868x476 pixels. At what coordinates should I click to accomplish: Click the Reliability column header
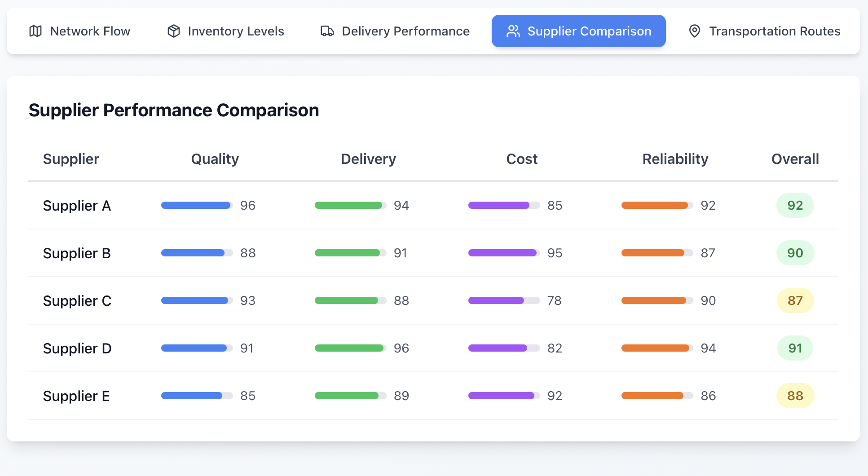click(x=675, y=159)
